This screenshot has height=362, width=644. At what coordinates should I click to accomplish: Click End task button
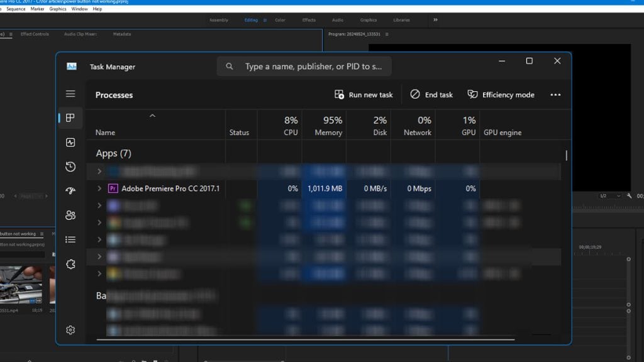pos(431,95)
